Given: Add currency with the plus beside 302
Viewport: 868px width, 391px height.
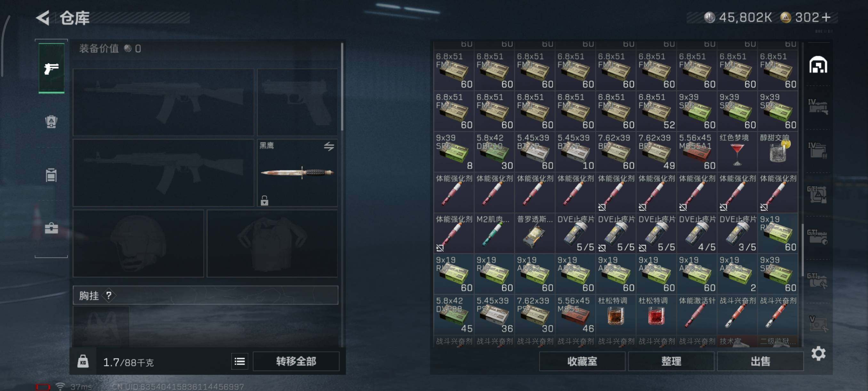Looking at the screenshot, I should coord(826,18).
